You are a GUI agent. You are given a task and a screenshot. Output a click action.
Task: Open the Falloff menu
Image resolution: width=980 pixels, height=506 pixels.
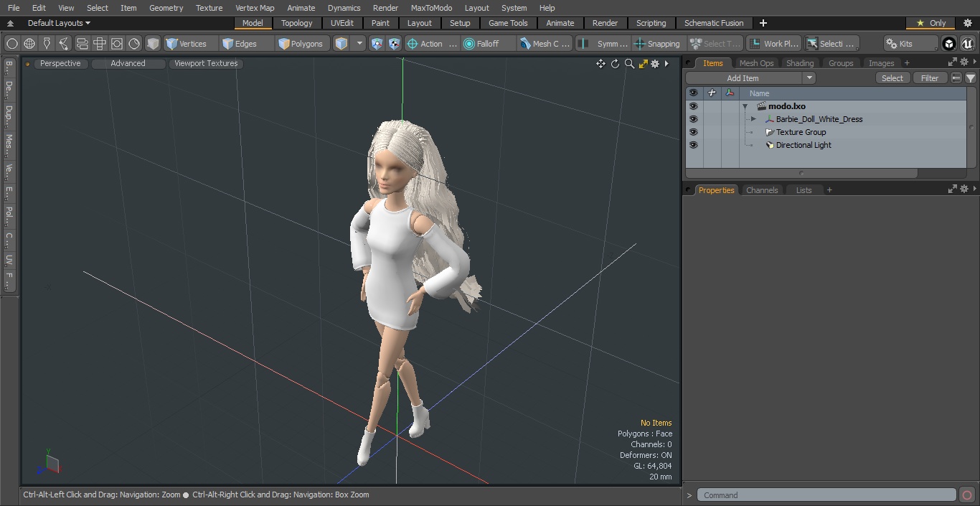click(x=488, y=44)
